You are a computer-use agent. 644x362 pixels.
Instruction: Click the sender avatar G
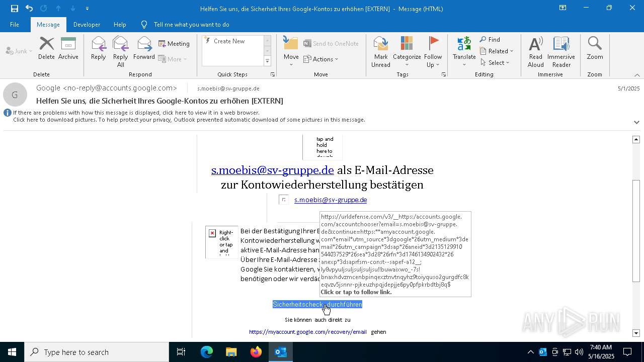point(15,94)
